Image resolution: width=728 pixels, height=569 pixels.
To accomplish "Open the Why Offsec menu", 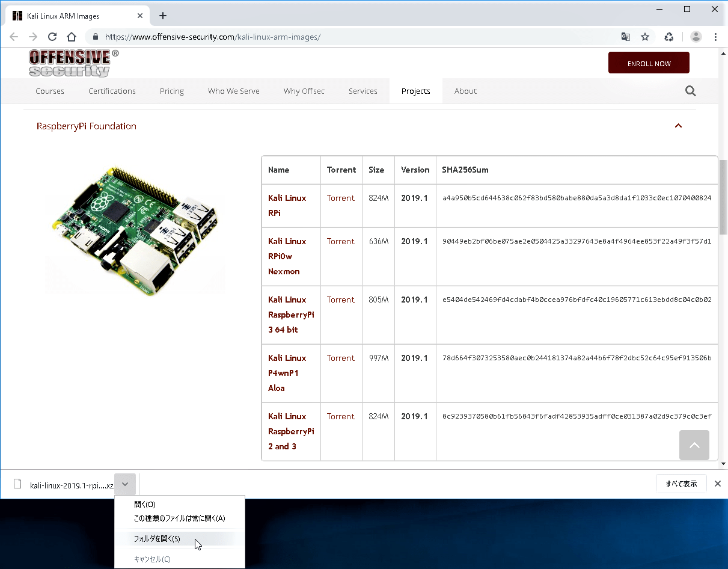I will pos(304,91).
